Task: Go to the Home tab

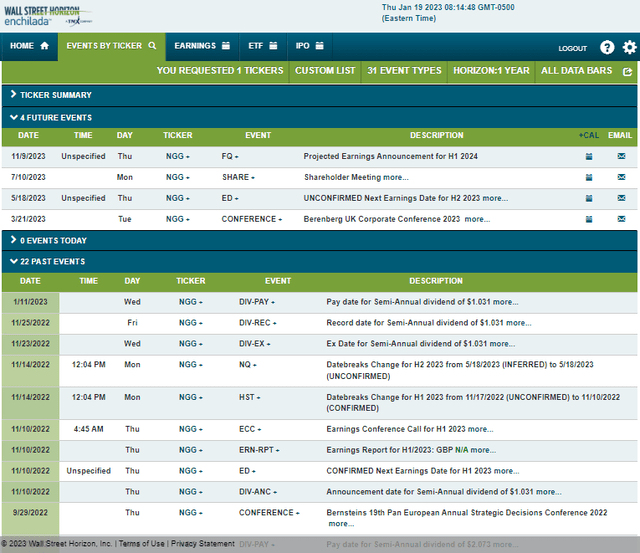Action: [x=29, y=46]
